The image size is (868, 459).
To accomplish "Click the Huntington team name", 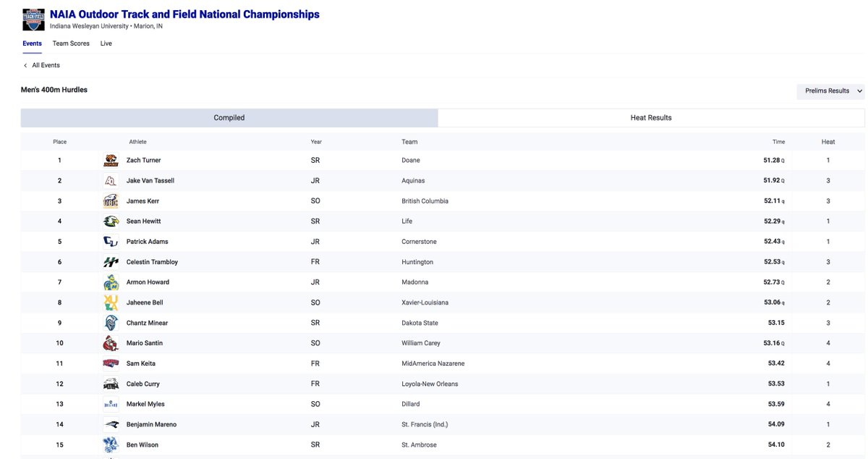I will [417, 262].
